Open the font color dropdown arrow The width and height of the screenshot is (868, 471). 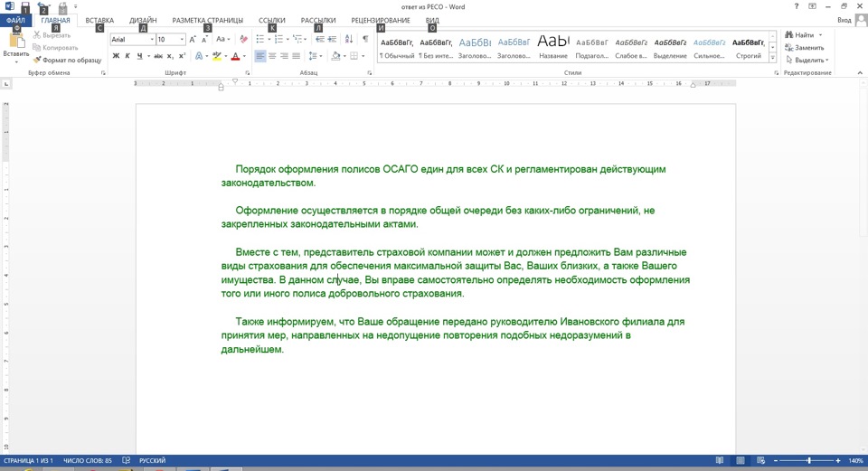pyautogui.click(x=244, y=56)
